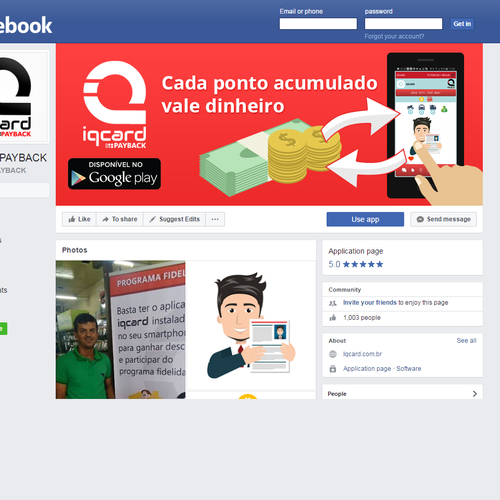Open the three-dots more options menu
Image resolution: width=500 pixels, height=500 pixels.
(x=215, y=219)
